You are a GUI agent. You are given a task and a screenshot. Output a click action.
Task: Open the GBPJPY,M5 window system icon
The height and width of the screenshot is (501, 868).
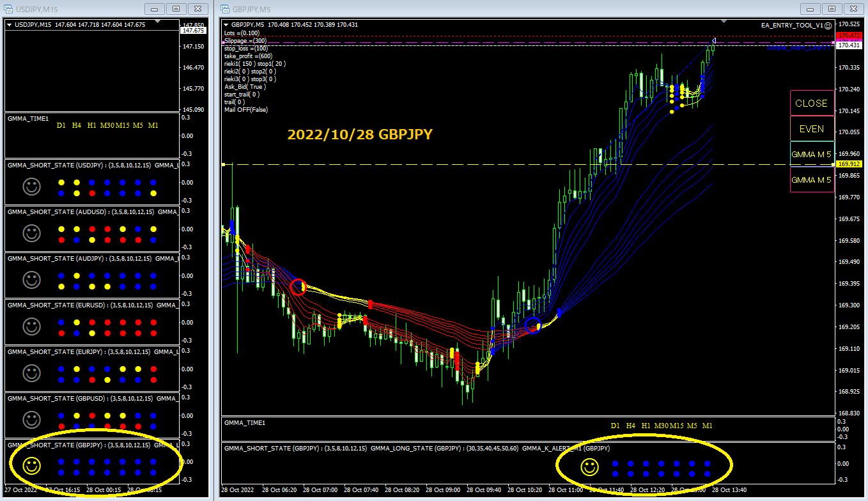(225, 9)
